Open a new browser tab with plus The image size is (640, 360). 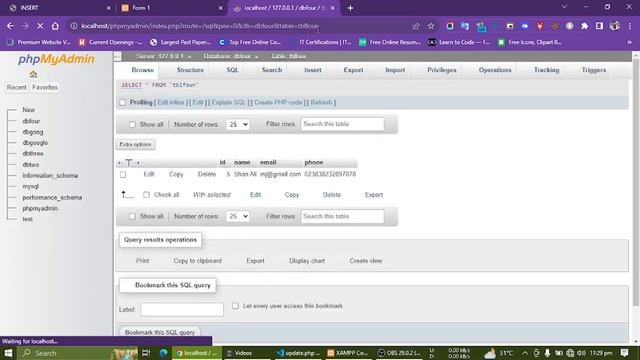pos(350,8)
